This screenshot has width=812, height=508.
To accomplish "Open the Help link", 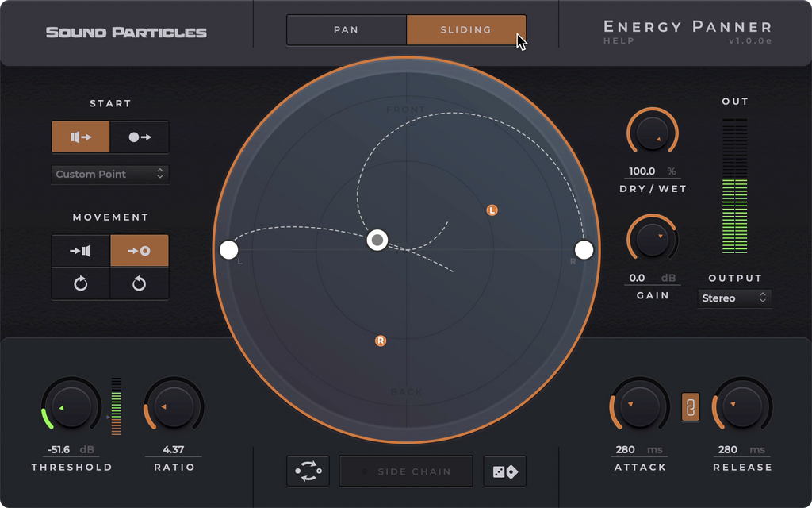I will (x=619, y=41).
